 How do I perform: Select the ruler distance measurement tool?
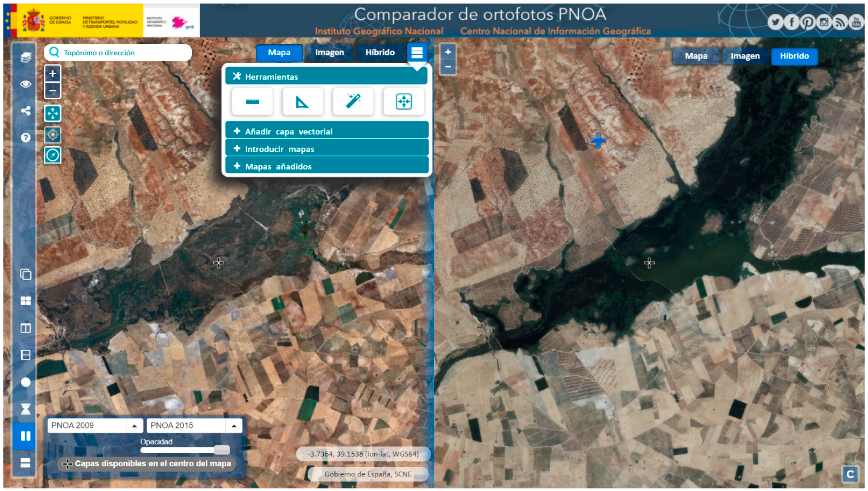point(252,101)
